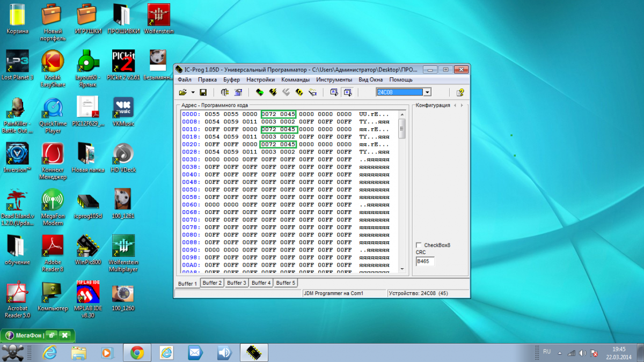Click the CRC field showing B465
This screenshot has height=362, width=644.
tap(425, 261)
